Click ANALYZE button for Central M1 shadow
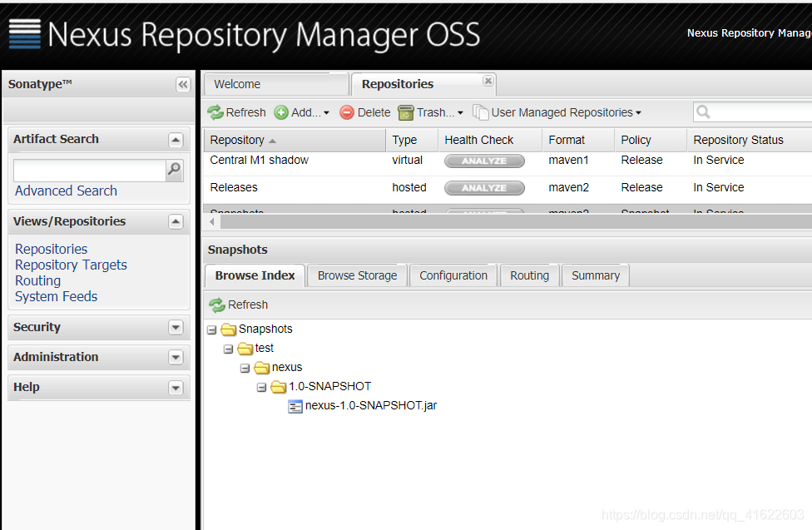Screen dimensions: 812x530 (x=484, y=161)
